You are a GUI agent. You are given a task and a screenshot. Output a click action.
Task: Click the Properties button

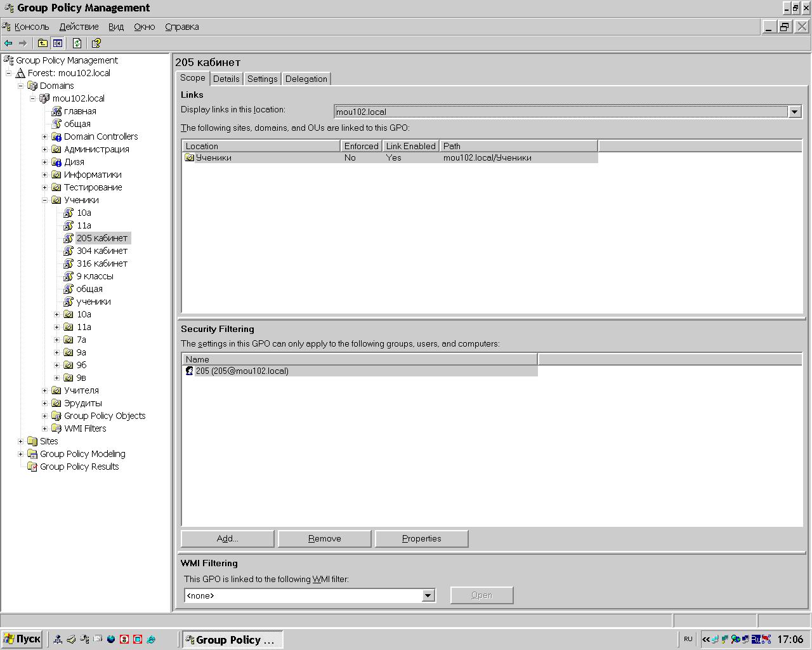422,538
